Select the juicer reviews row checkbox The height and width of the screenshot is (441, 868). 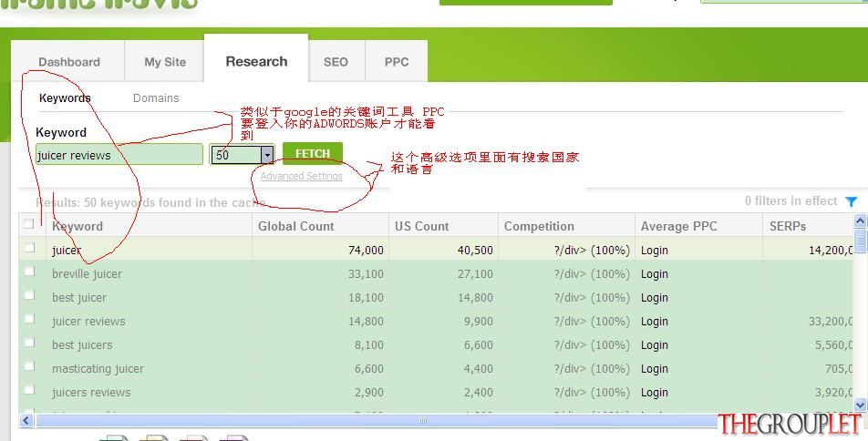pyautogui.click(x=29, y=319)
